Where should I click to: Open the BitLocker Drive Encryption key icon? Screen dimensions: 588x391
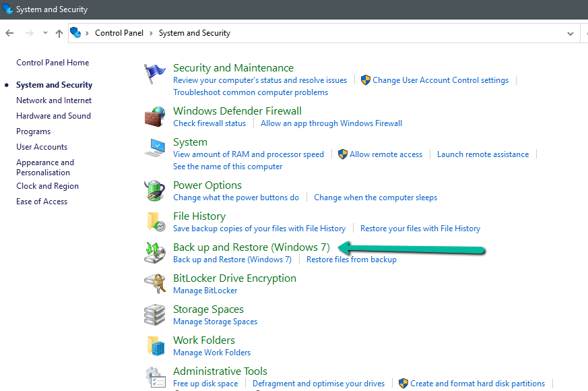(x=155, y=284)
